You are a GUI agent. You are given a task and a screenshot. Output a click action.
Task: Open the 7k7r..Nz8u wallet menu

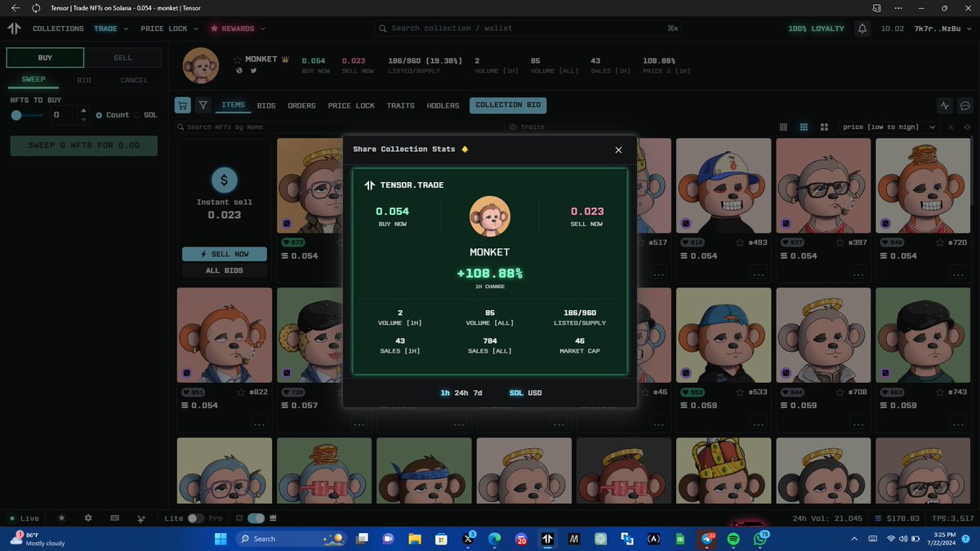tap(942, 29)
